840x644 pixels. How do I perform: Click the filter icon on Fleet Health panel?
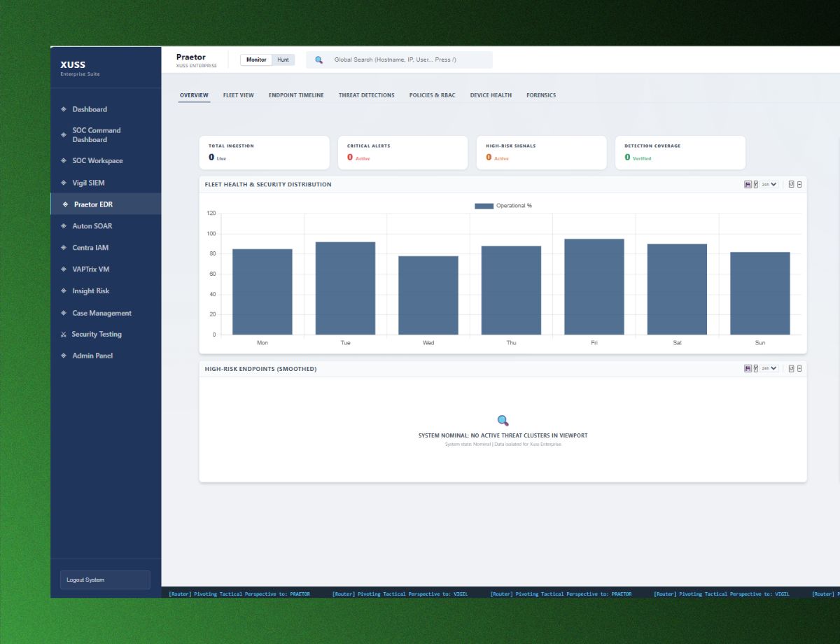click(x=756, y=184)
